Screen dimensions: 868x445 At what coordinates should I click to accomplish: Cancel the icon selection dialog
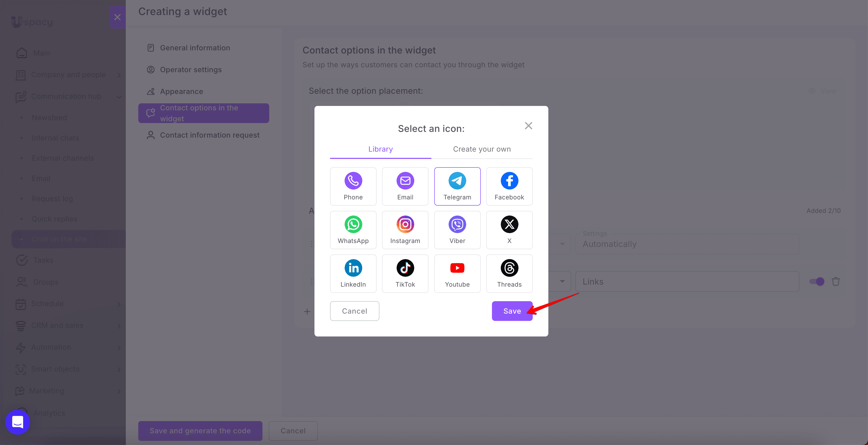point(354,311)
